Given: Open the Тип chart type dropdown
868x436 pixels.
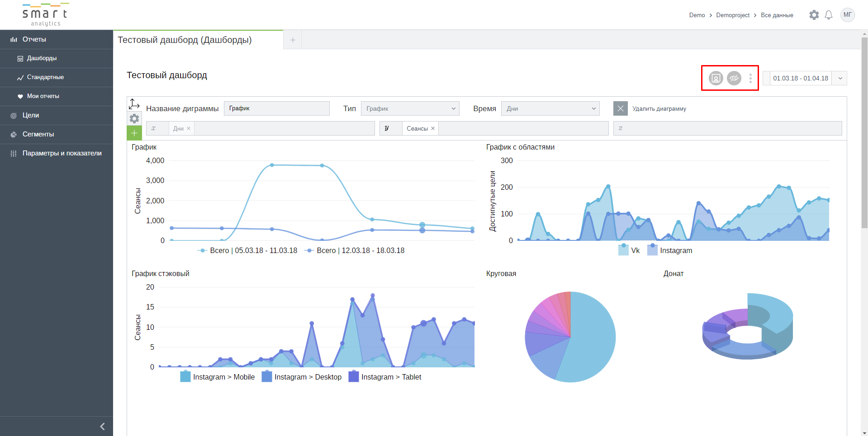Looking at the screenshot, I should tap(410, 108).
